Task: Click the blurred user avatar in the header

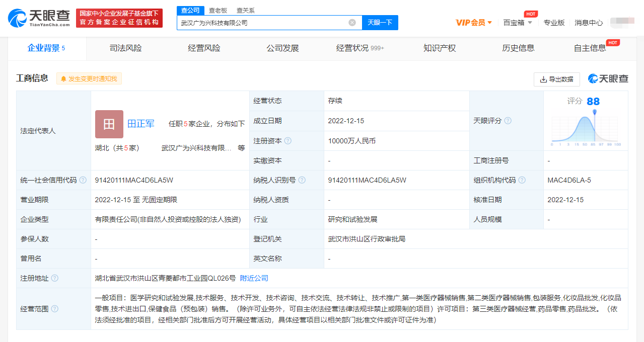Action: 623,22
